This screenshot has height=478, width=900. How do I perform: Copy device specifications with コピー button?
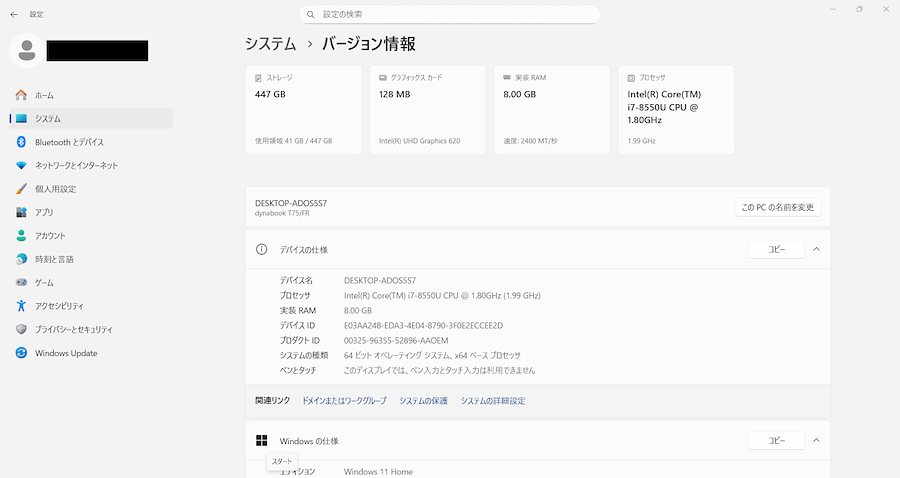click(776, 249)
